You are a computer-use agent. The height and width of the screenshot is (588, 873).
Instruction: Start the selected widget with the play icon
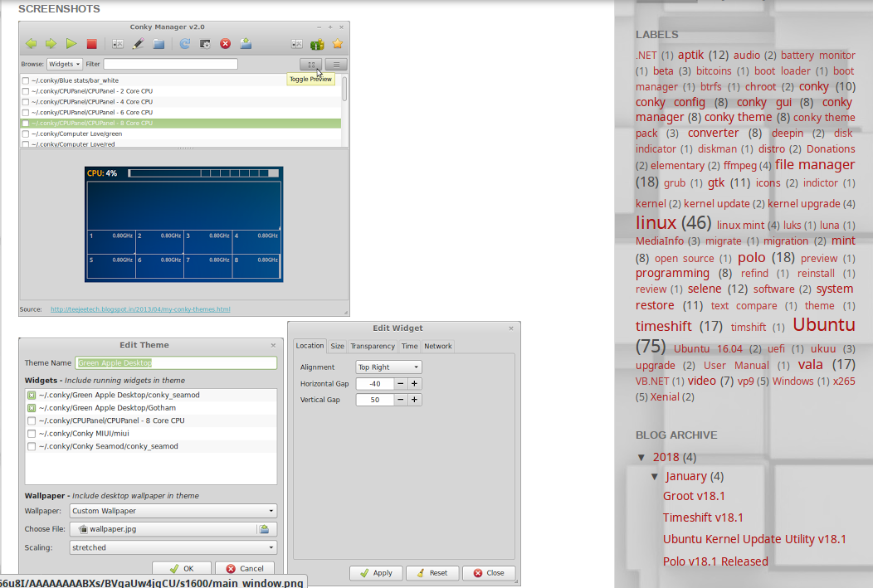point(71,43)
